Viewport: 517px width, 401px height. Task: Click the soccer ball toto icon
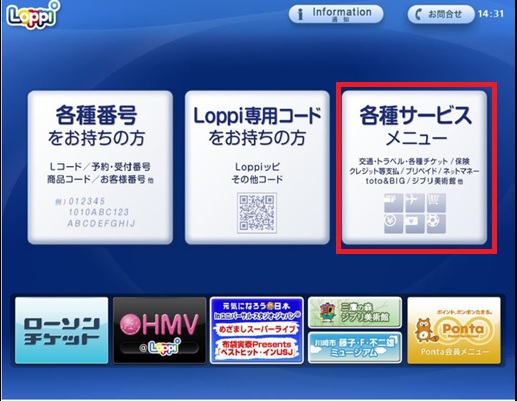point(436,223)
